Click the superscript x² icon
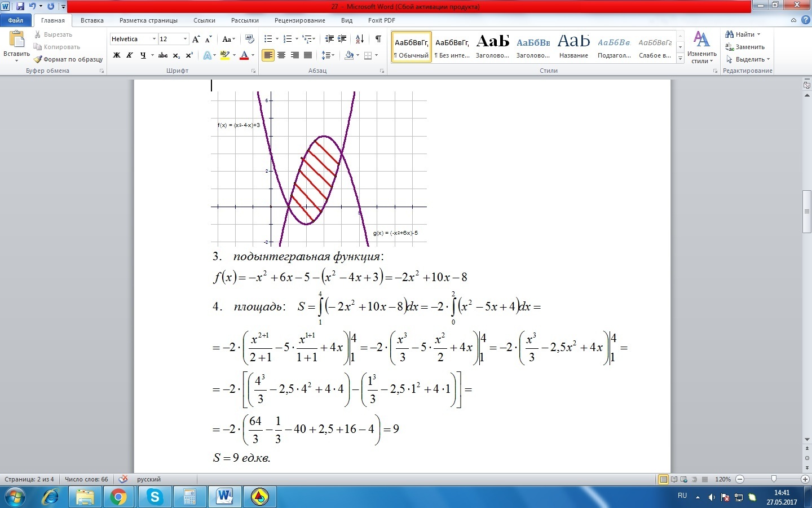812x508 pixels. point(189,55)
